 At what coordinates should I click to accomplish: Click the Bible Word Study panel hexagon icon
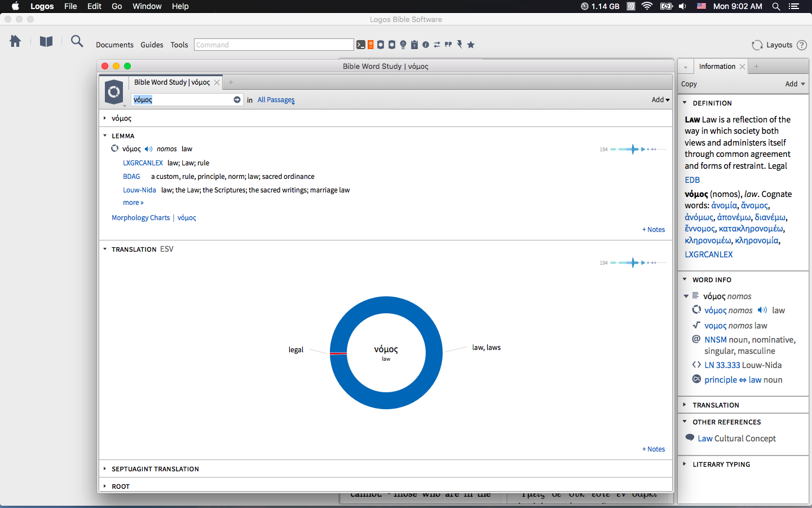click(x=114, y=92)
